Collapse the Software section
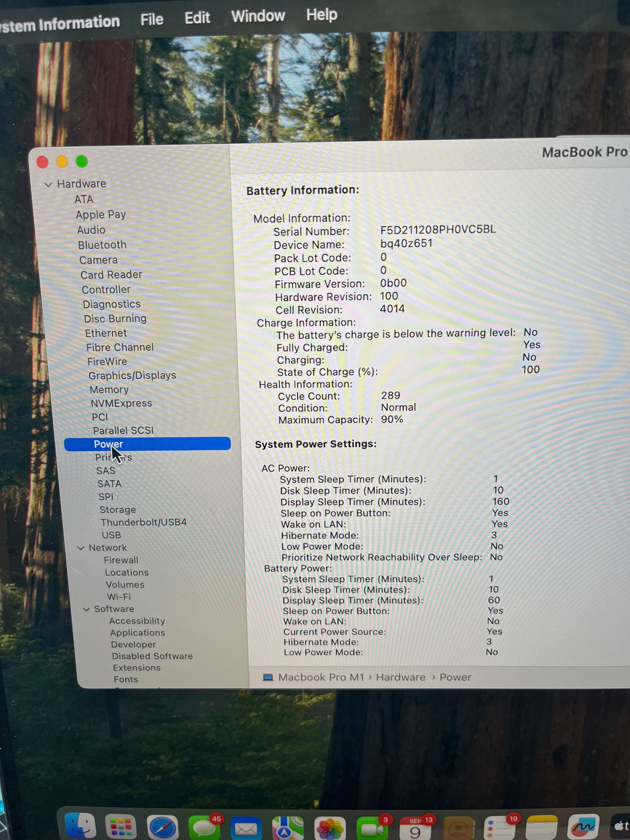The image size is (630, 840). point(86,609)
